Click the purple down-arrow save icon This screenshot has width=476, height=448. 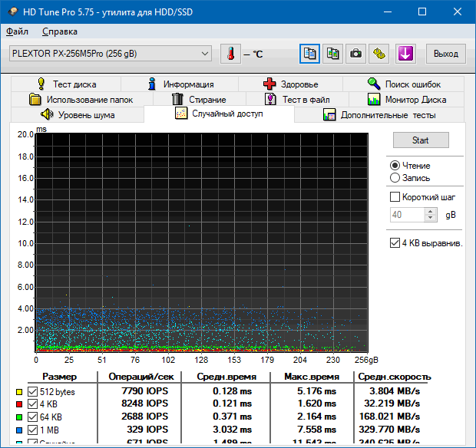point(405,54)
